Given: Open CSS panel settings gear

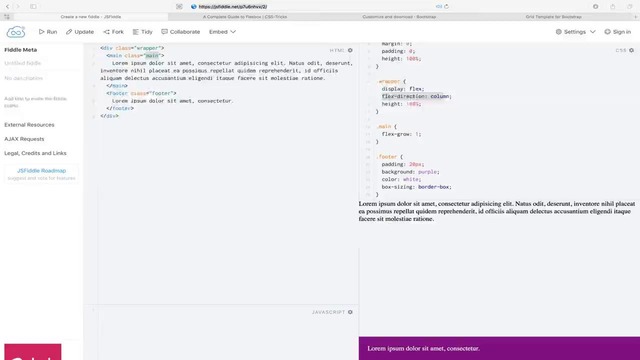Looking at the screenshot, I should 631,50.
